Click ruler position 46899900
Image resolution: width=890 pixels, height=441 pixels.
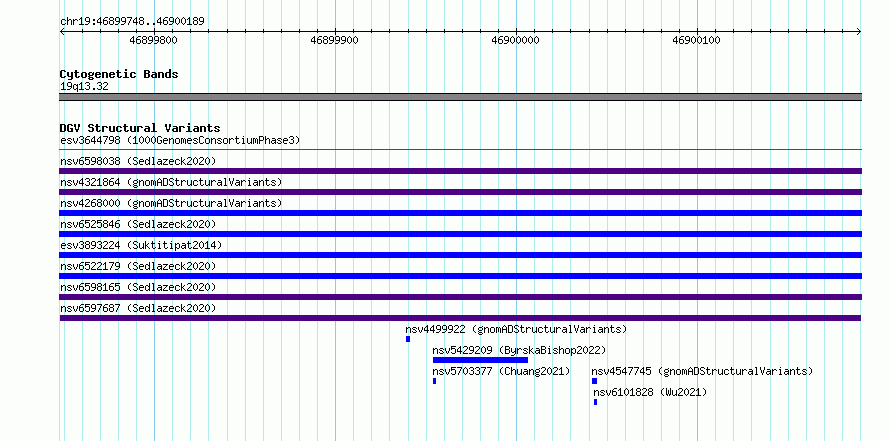click(x=334, y=40)
